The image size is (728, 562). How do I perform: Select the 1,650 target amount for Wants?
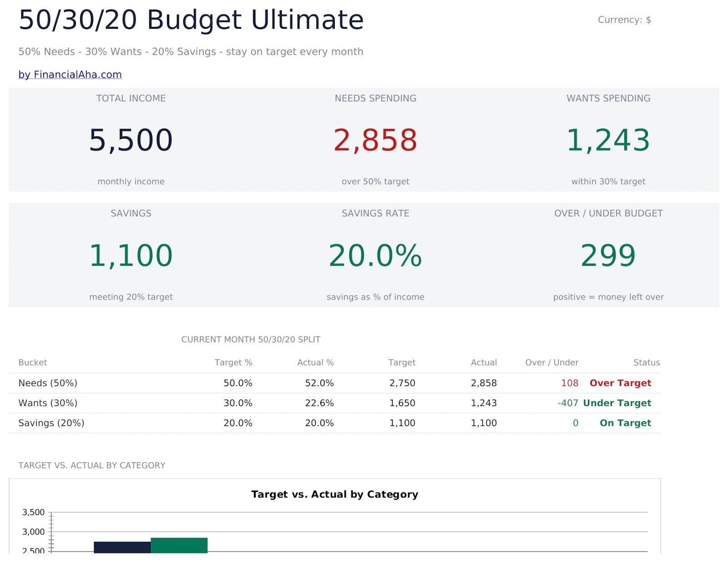coord(402,403)
